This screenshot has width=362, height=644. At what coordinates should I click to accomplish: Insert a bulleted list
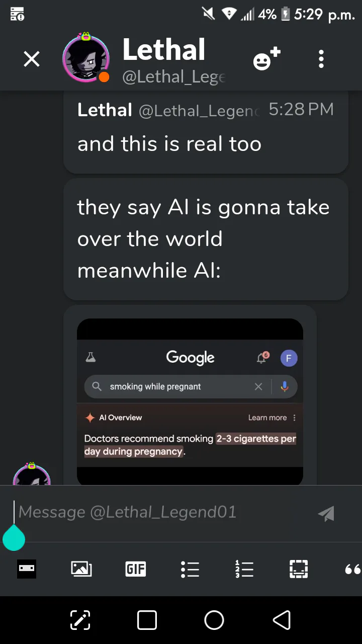190,569
